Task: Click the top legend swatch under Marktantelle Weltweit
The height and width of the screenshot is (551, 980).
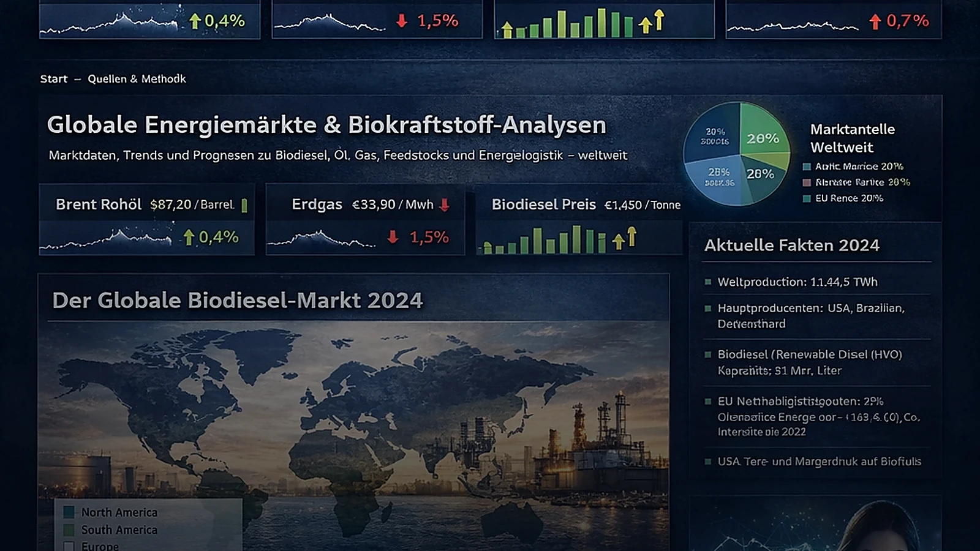Action: [x=807, y=167]
